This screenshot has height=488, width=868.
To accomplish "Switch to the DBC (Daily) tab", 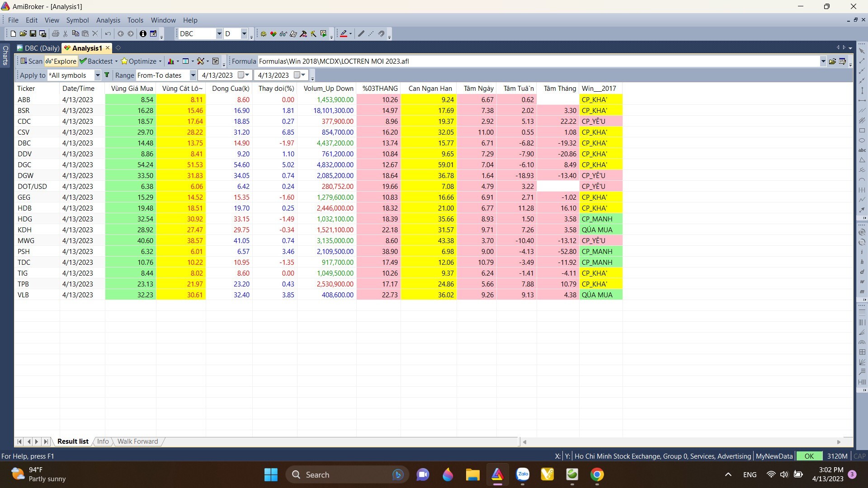I will [38, 48].
